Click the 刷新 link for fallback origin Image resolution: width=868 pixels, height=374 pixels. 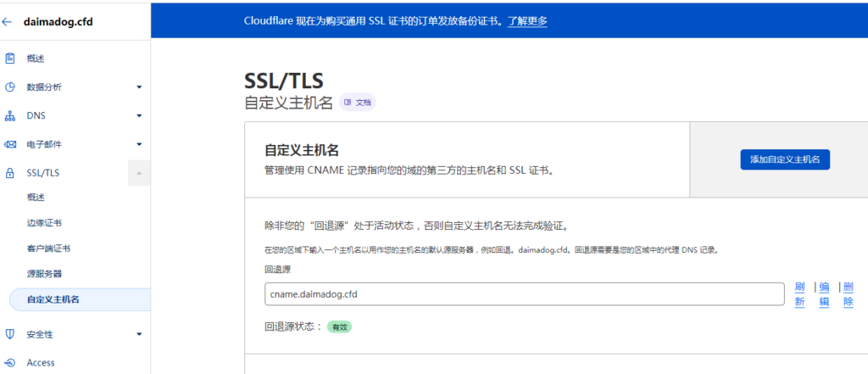[x=799, y=294]
